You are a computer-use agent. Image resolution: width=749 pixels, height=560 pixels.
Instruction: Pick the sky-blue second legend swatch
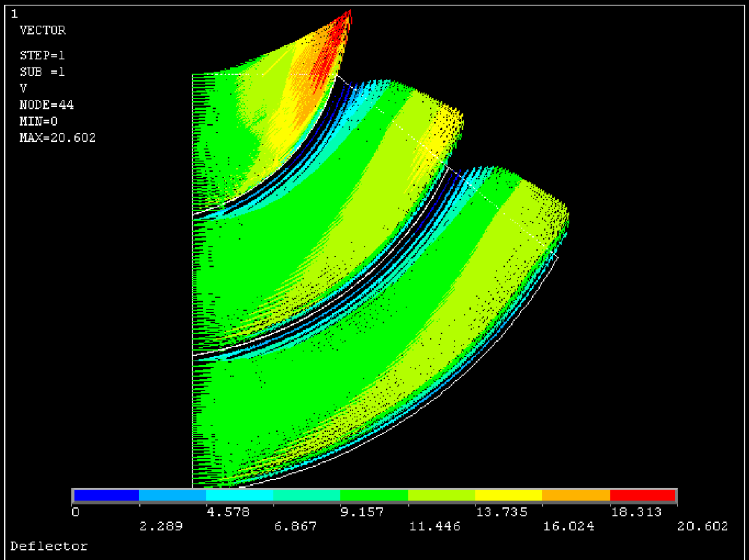click(173, 495)
